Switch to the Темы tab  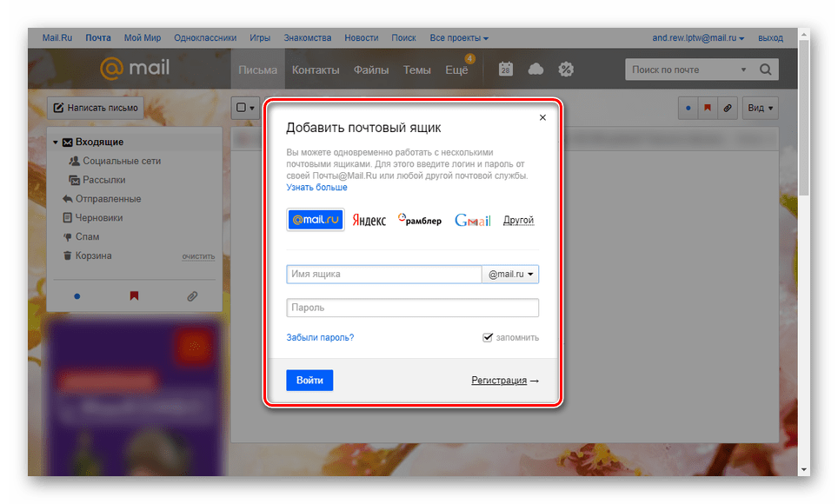417,70
